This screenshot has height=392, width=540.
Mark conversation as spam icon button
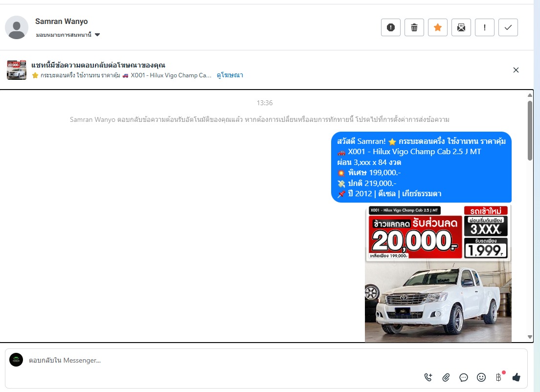(390, 27)
